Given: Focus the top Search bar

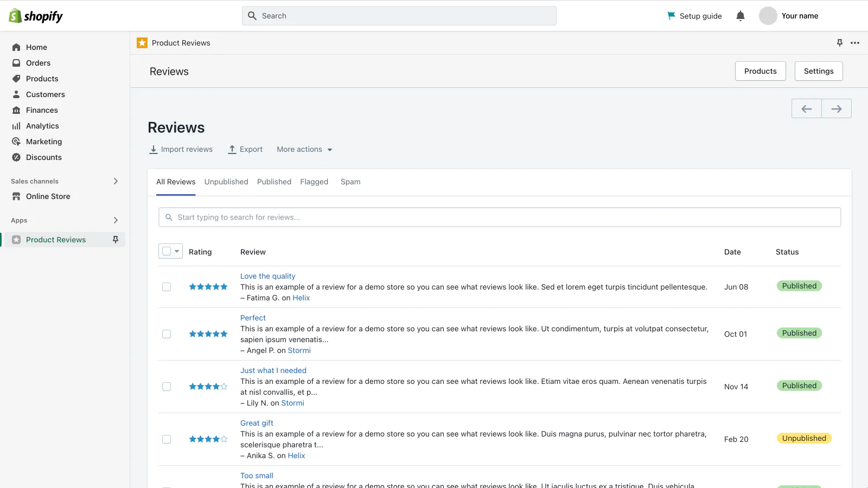Looking at the screenshot, I should click(x=399, y=16).
